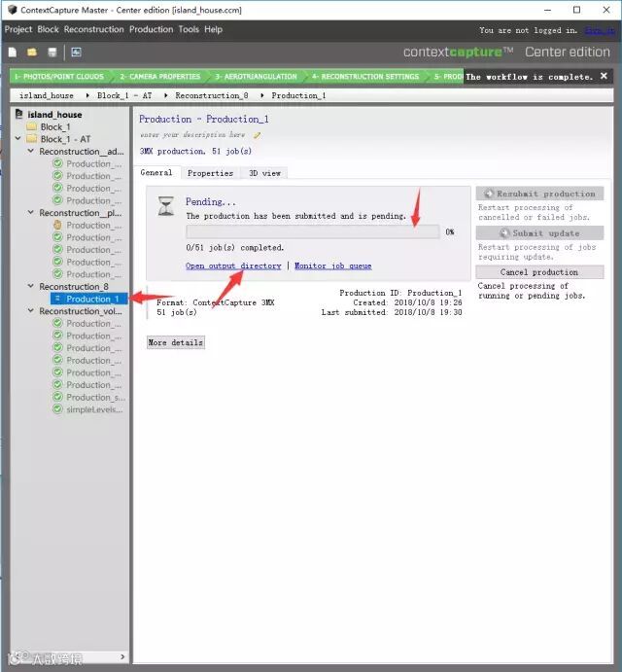The width and height of the screenshot is (622, 672).
Task: Select island_house root in project tree
Action: point(54,115)
